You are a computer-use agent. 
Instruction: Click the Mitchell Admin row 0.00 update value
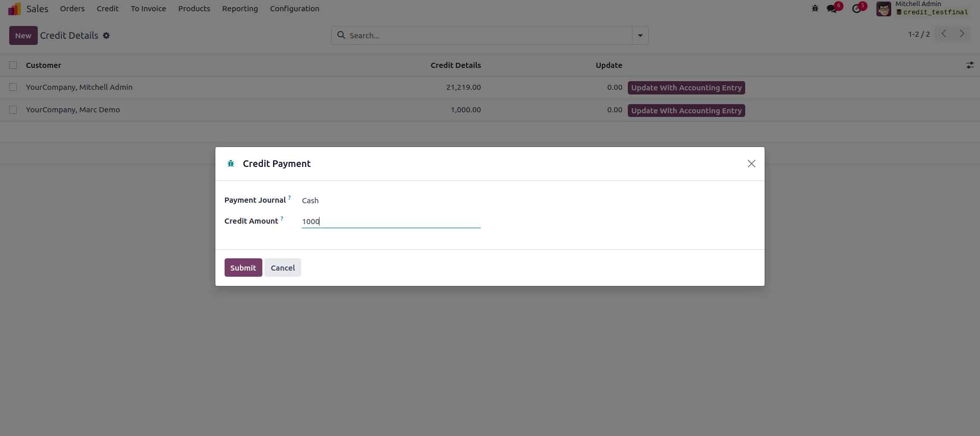(615, 87)
